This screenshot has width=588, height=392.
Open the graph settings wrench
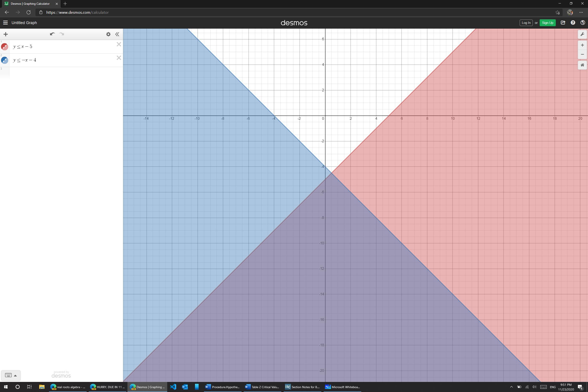pos(582,34)
